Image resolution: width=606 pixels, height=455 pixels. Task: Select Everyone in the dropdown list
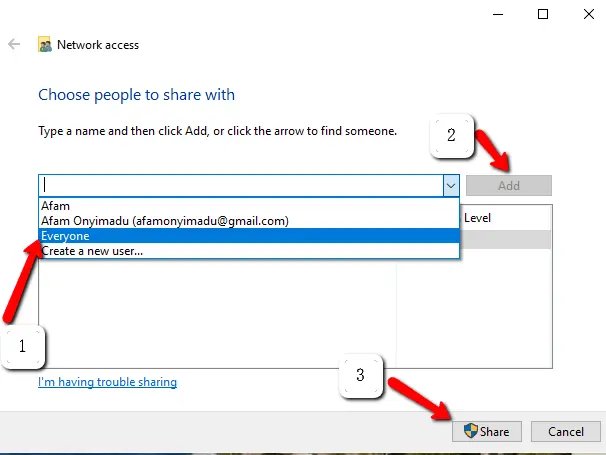249,236
